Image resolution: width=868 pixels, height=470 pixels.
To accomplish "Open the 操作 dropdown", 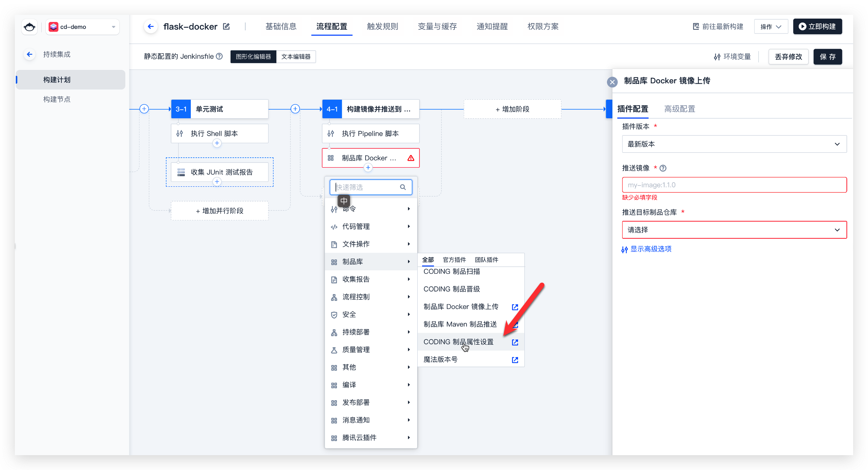I will pyautogui.click(x=771, y=26).
